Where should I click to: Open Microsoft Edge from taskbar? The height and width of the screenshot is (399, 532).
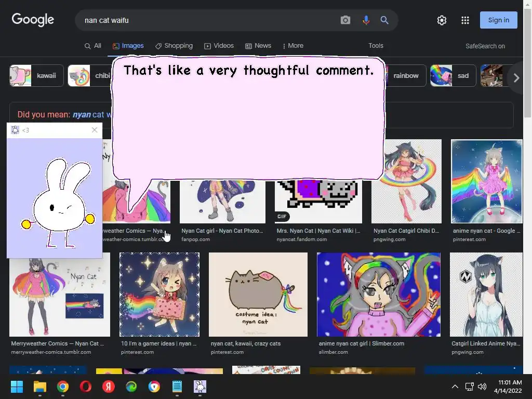131,387
